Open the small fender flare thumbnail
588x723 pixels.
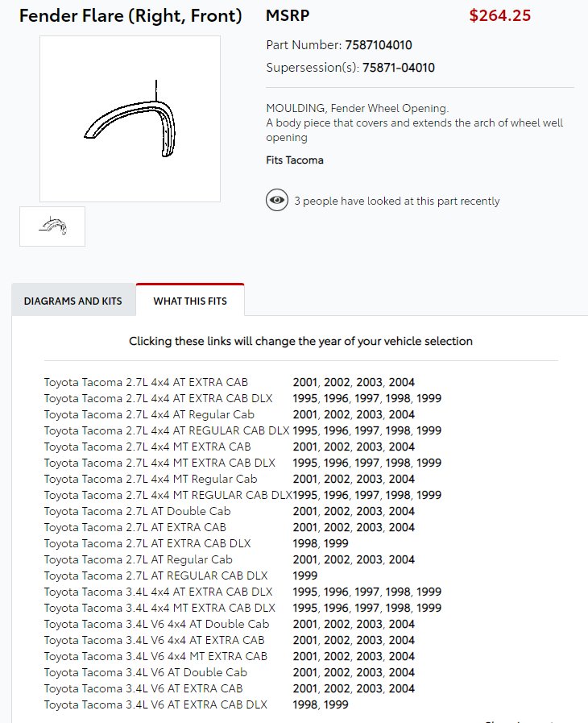[x=52, y=226]
